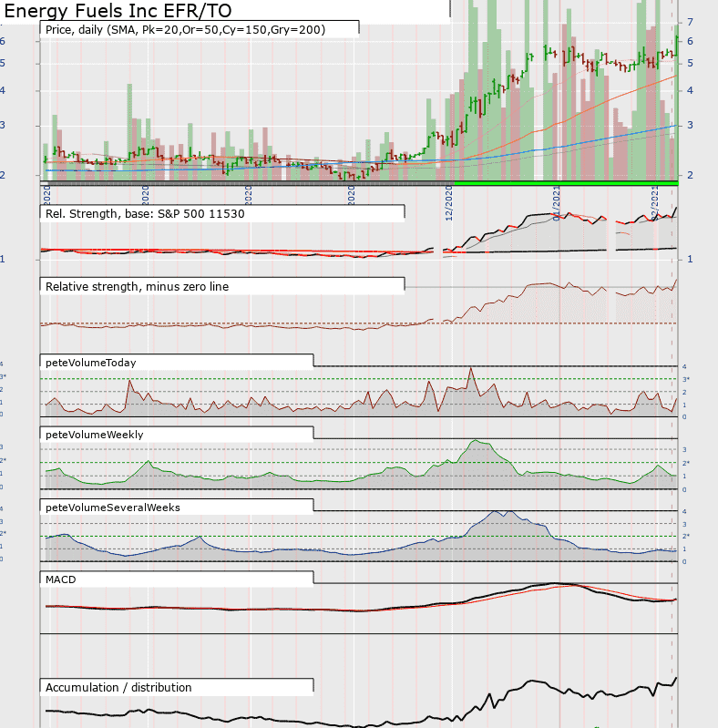Click the 'Rel. Strength, base: S&P 500 11530' label
This screenshot has width=718, height=728.
pos(145,213)
